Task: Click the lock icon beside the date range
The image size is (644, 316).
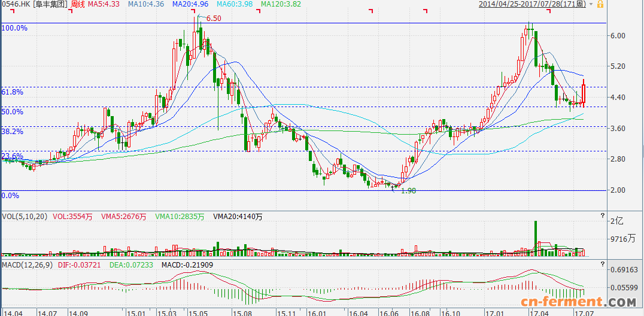Action: (600, 4)
